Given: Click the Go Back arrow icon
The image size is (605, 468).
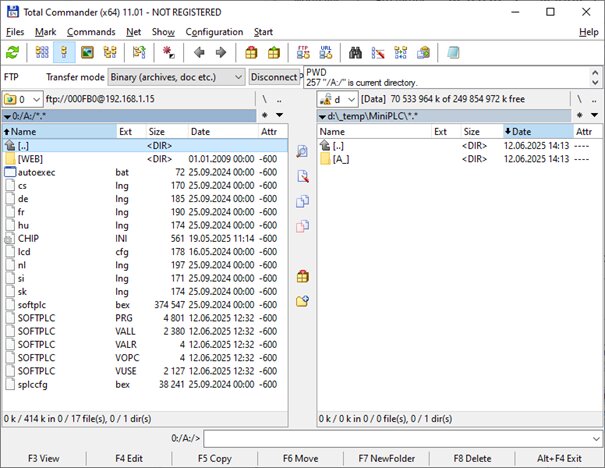Looking at the screenshot, I should tap(199, 53).
